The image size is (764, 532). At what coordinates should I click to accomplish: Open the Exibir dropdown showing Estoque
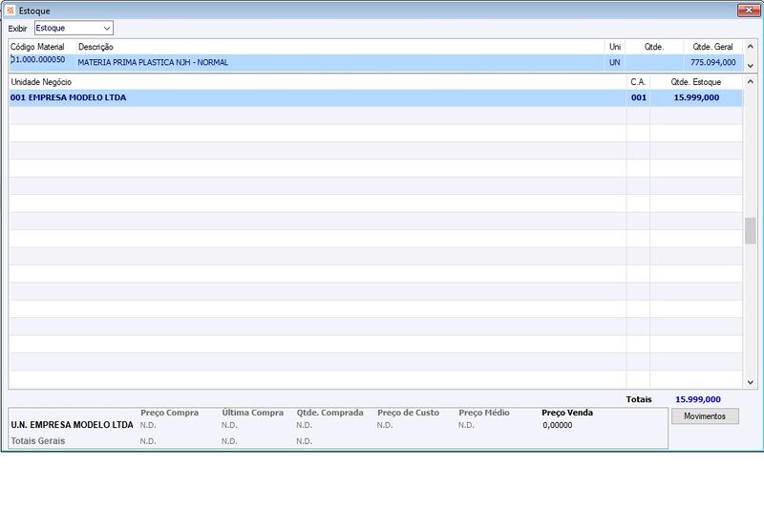coord(74,29)
